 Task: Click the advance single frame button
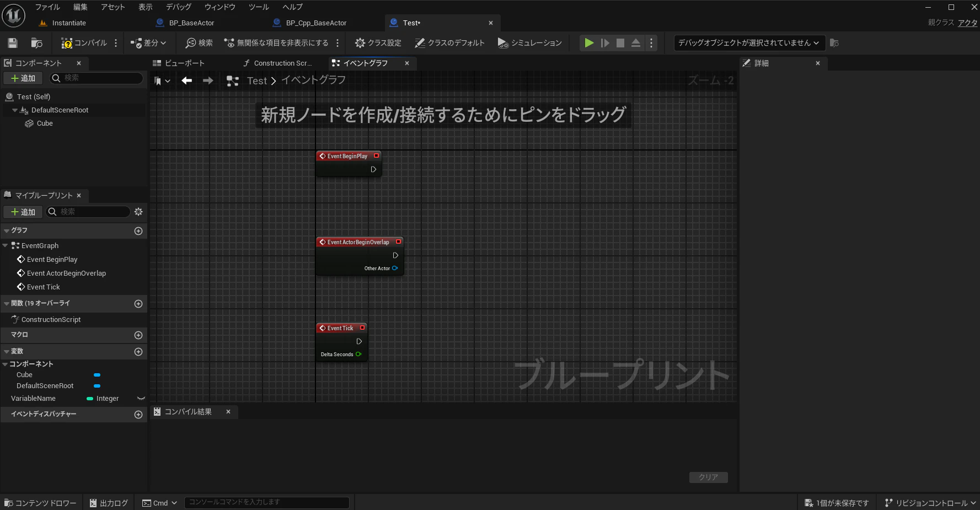[x=605, y=43]
